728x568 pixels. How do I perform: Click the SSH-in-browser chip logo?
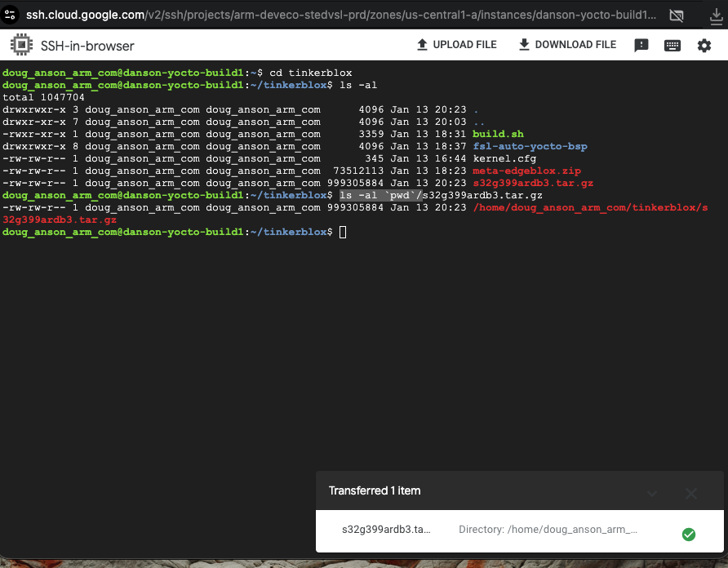click(x=22, y=45)
